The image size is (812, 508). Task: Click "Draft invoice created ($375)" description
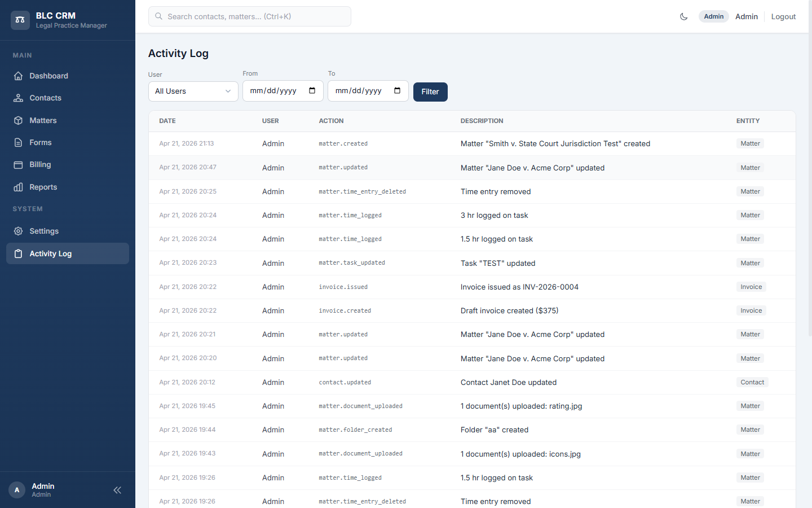pos(510,310)
